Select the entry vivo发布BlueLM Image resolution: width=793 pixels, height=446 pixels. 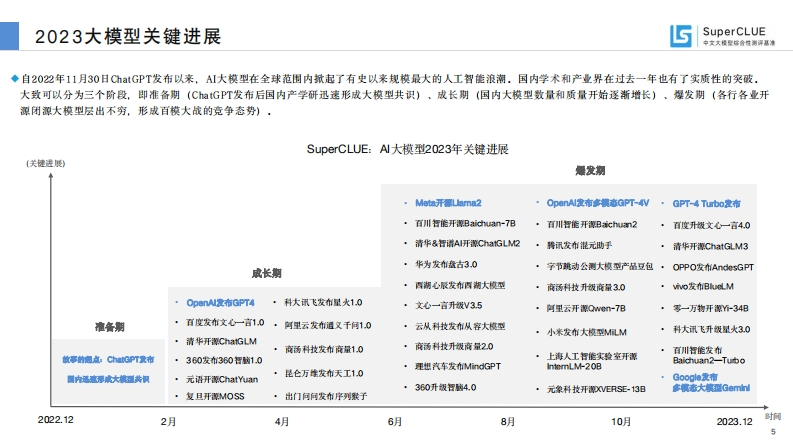coord(703,286)
